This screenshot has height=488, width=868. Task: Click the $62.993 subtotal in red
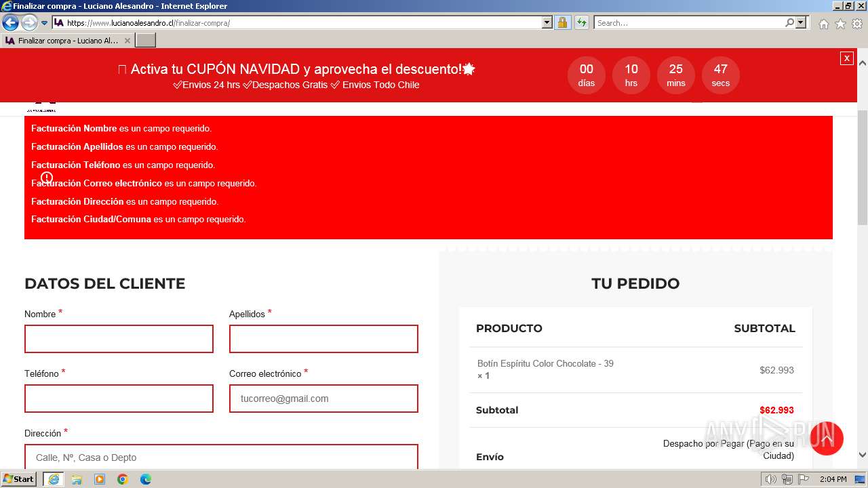776,410
